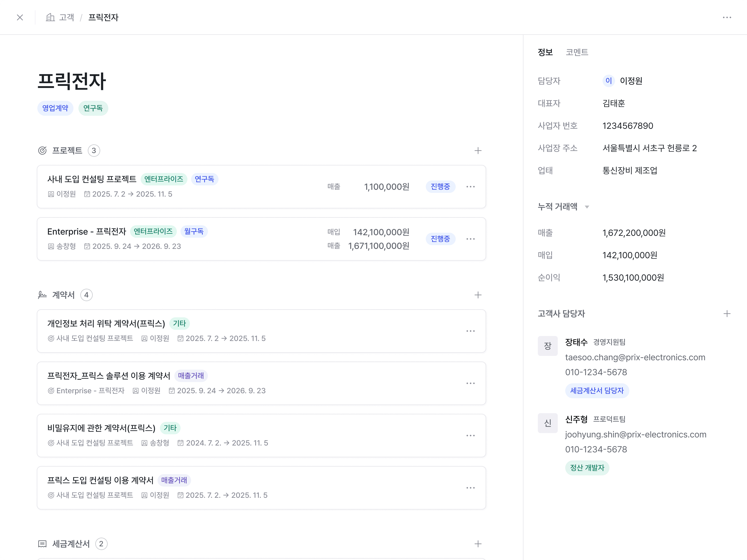Open the 프릭전자_프릭스 솔루션 이용 계약서 contract
Image resolution: width=747 pixels, height=560 pixels.
[109, 376]
